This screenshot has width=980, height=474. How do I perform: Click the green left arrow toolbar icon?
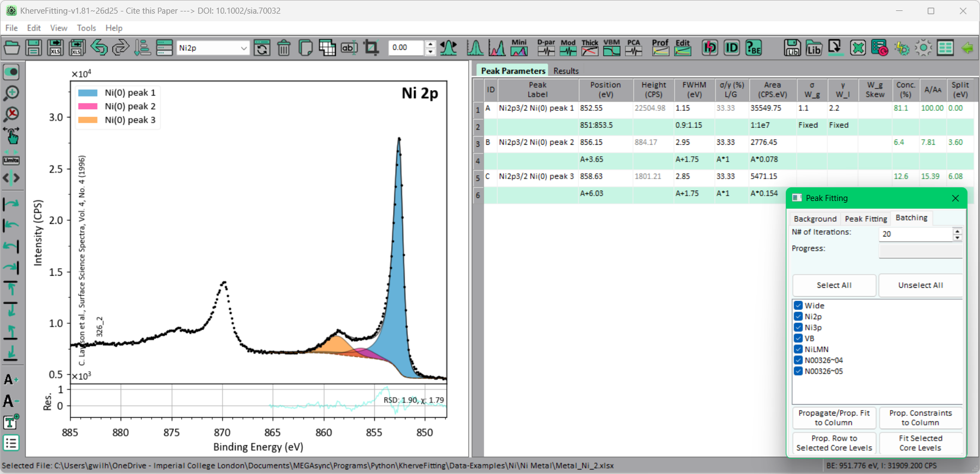[967, 48]
